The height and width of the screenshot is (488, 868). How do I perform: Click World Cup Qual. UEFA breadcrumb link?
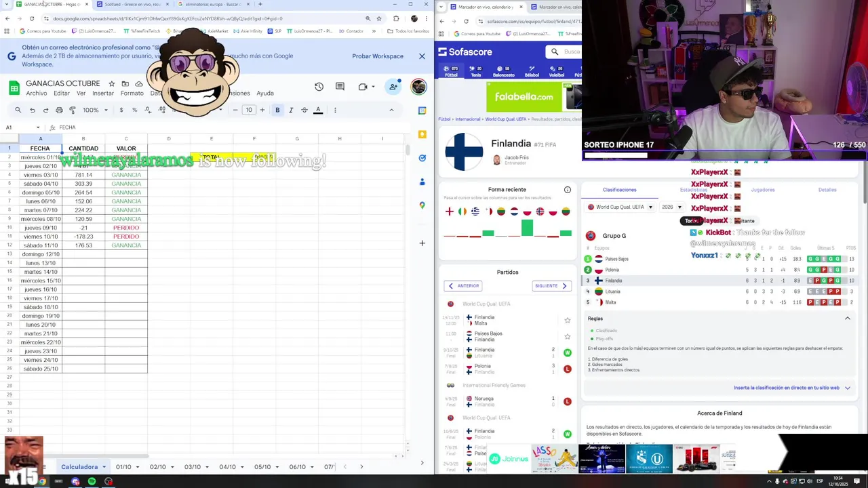(507, 119)
